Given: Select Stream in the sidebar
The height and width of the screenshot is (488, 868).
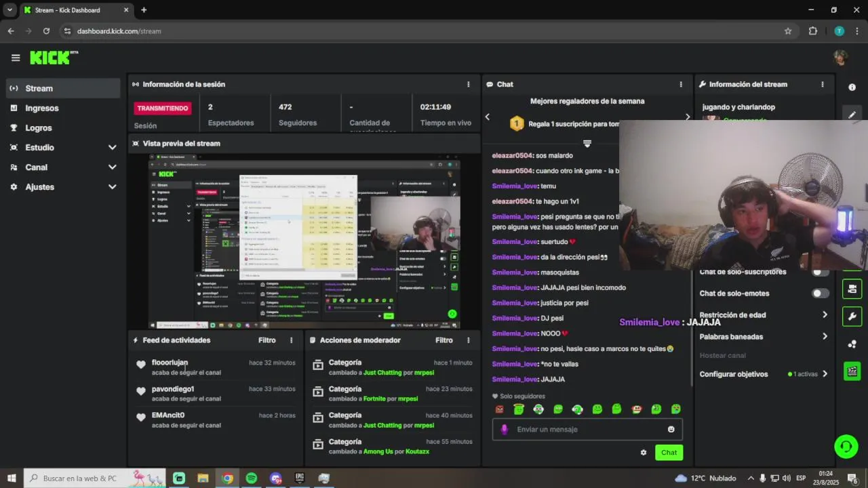Looking at the screenshot, I should coord(64,88).
